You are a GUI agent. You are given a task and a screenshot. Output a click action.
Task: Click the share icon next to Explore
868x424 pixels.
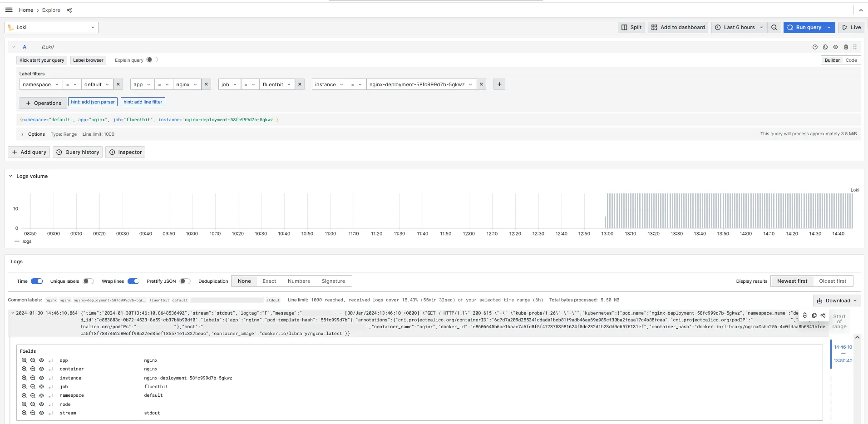69,10
